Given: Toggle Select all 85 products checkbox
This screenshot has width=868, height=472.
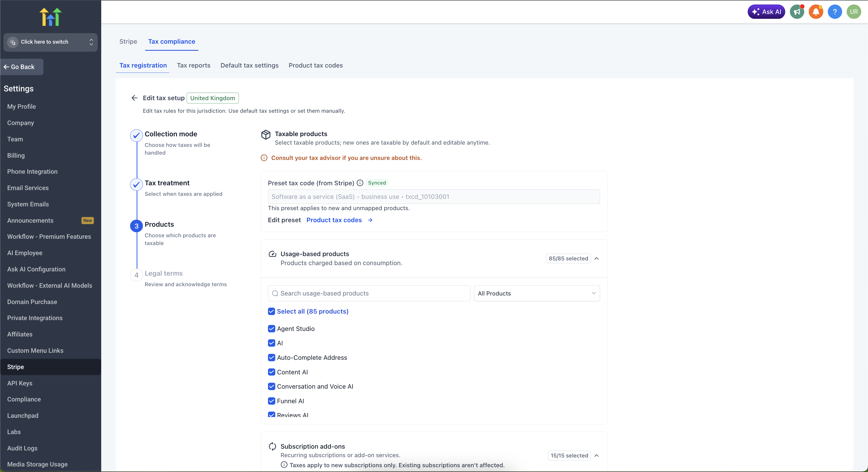Looking at the screenshot, I should pyautogui.click(x=272, y=311).
